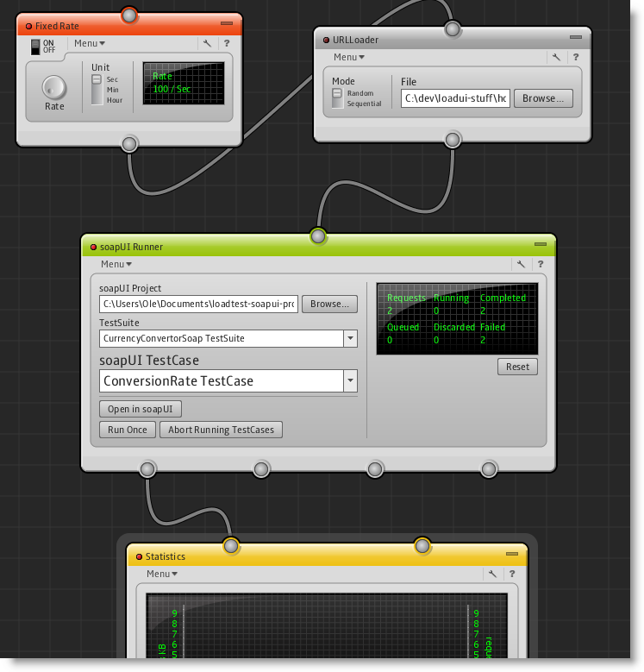
Task: Select the Sec unit label
Action: 112,79
